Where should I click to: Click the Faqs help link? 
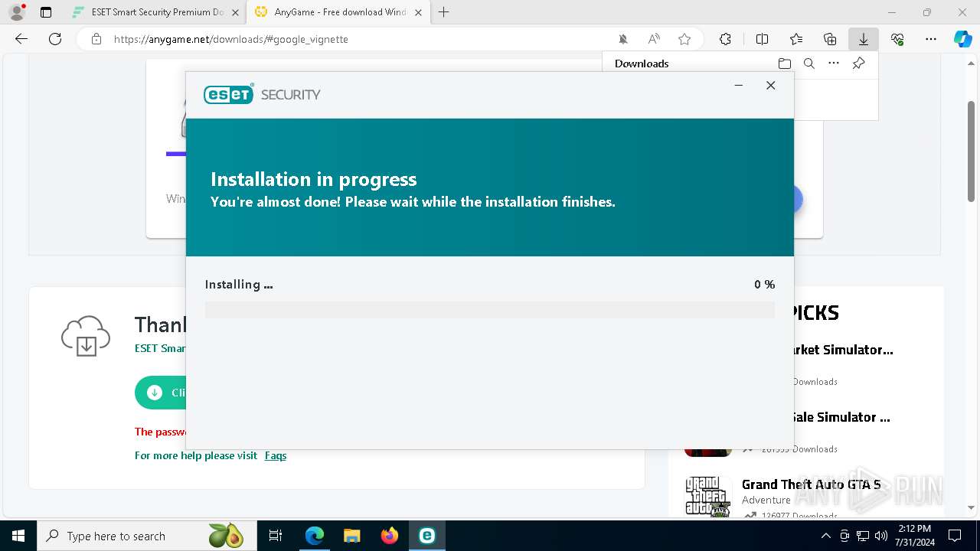point(276,455)
